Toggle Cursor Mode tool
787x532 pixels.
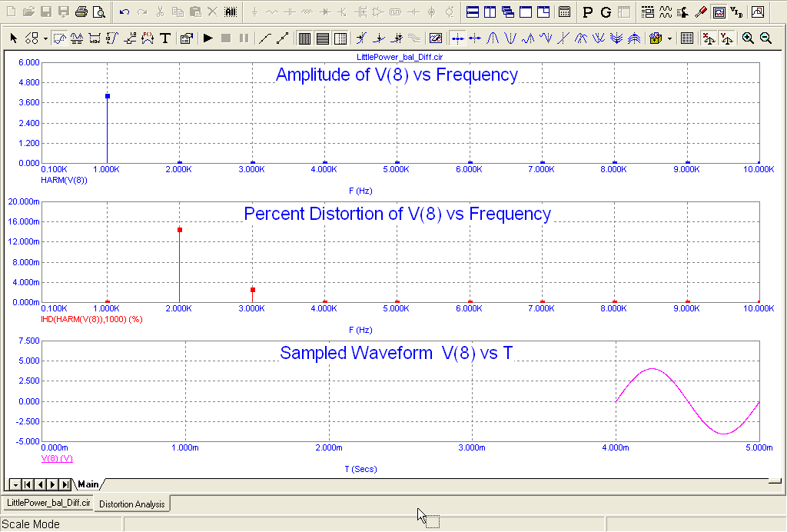pos(77,38)
